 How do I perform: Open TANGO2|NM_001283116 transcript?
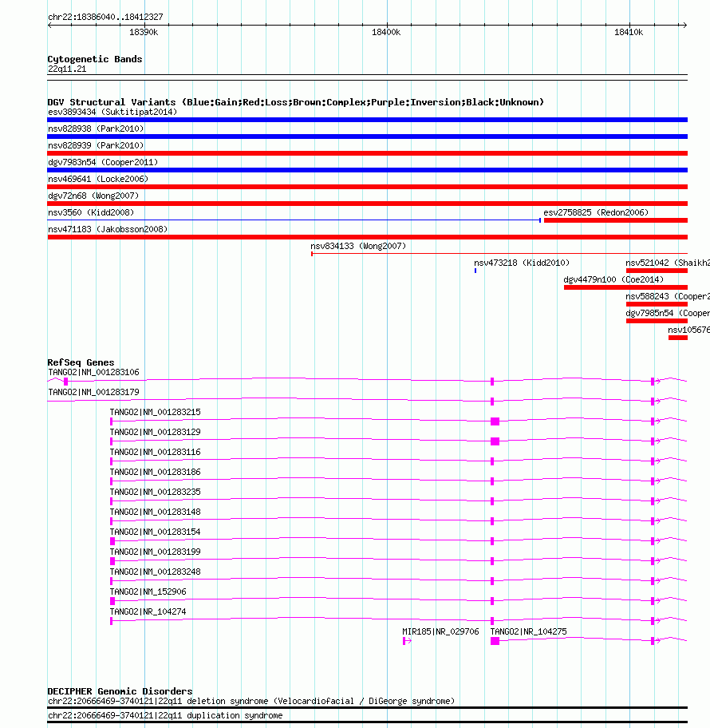coord(155,452)
